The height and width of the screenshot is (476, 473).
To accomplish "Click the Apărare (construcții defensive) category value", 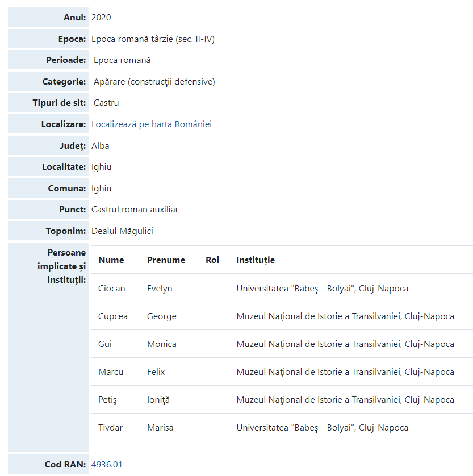I will click(x=154, y=82).
